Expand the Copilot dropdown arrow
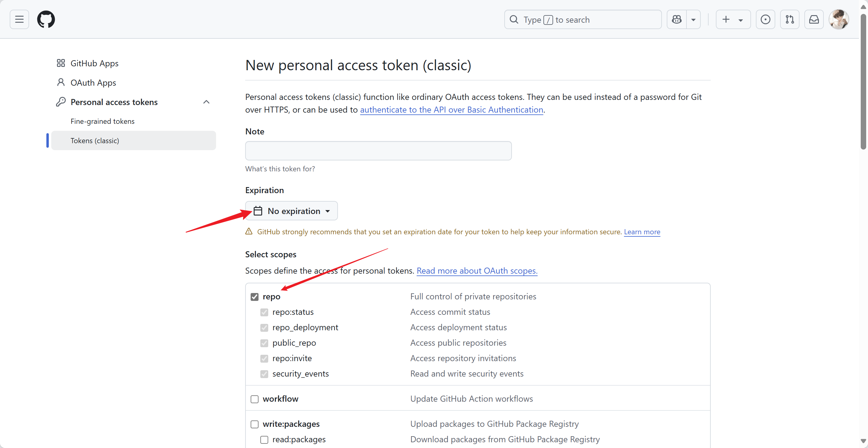This screenshot has width=868, height=448. click(693, 19)
